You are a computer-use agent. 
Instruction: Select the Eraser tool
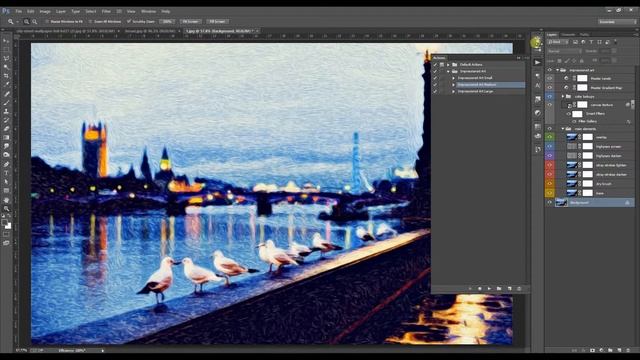click(x=6, y=129)
